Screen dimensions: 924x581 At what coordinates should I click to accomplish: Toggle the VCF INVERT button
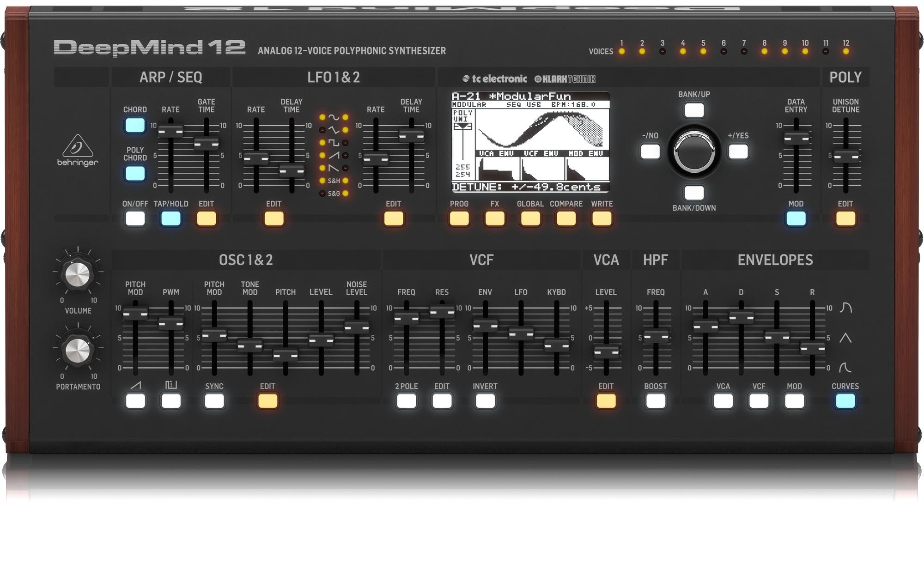[485, 401]
